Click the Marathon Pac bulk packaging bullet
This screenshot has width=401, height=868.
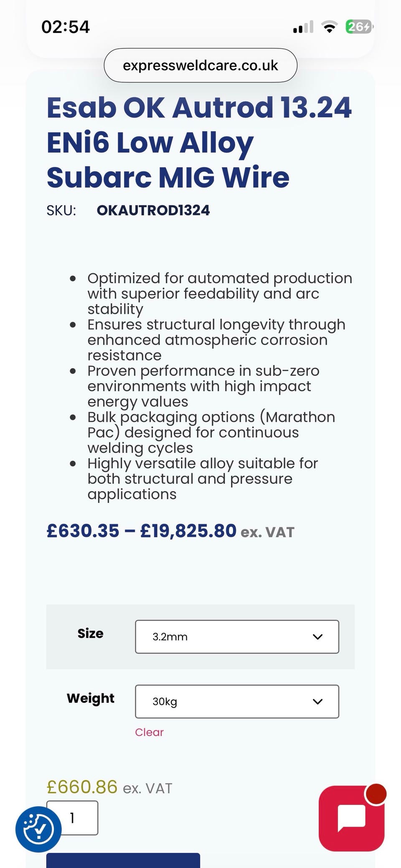[211, 432]
